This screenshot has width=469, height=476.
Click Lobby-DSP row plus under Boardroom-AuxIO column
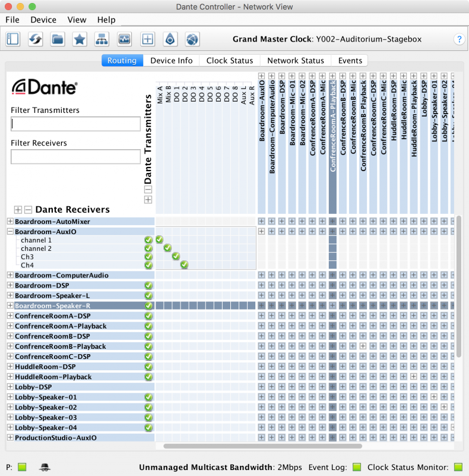point(261,386)
